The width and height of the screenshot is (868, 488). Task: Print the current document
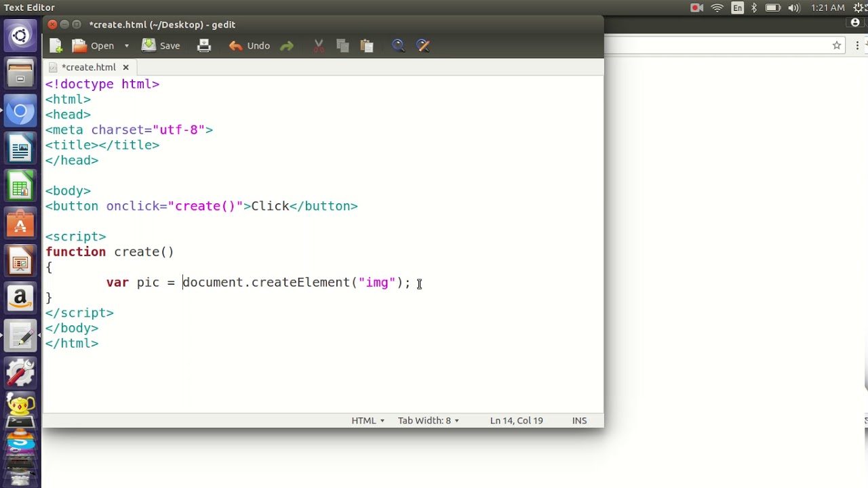click(x=204, y=46)
